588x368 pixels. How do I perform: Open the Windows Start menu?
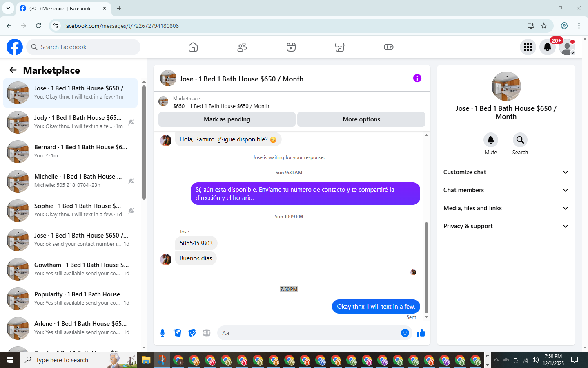(10, 360)
